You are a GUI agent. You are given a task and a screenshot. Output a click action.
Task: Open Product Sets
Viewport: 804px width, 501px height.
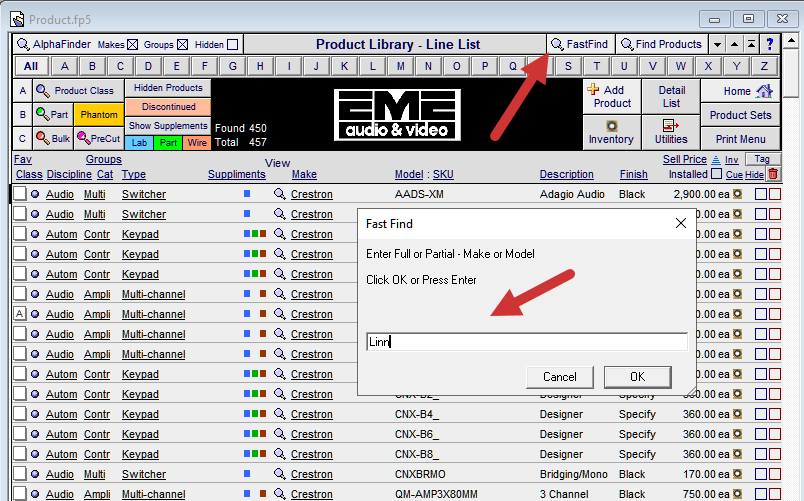tap(740, 115)
